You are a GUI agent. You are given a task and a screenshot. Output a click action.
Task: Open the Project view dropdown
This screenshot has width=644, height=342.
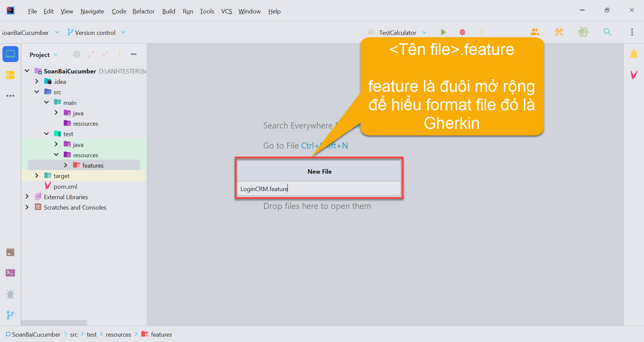tap(44, 55)
